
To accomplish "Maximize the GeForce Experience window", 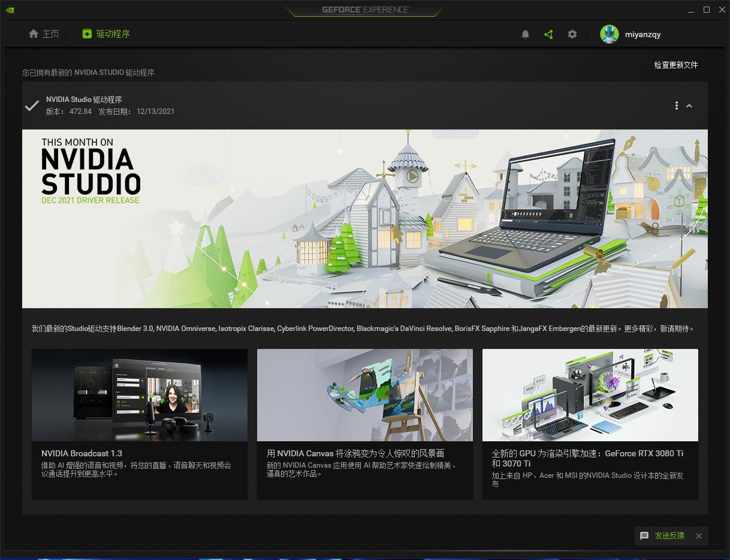I will click(x=707, y=10).
